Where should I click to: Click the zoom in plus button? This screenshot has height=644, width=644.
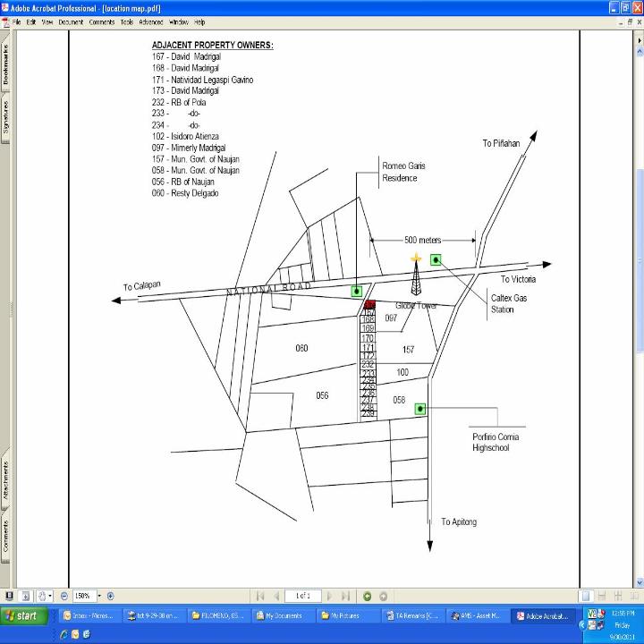coord(111,596)
